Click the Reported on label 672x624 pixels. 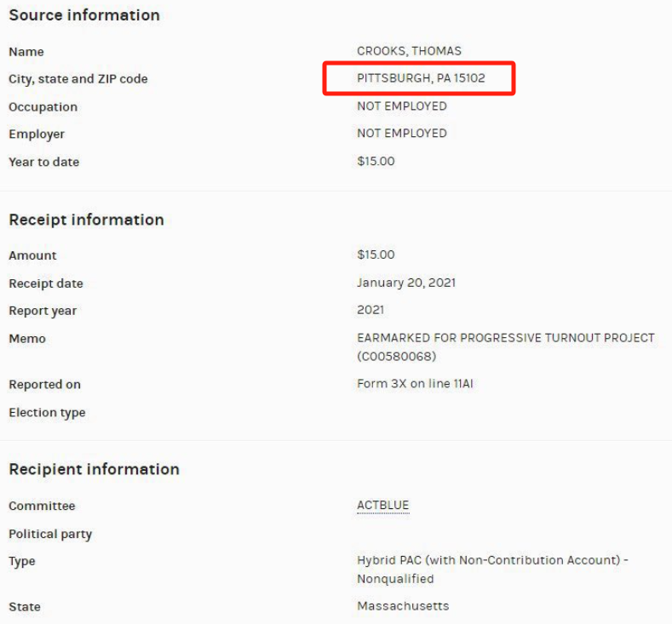click(x=44, y=385)
